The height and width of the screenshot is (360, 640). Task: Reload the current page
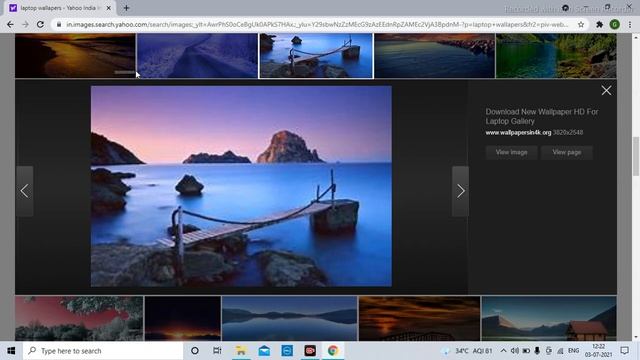tap(40, 24)
